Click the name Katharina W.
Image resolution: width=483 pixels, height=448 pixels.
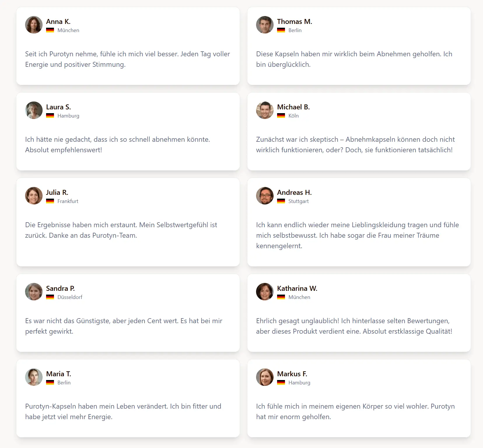click(297, 288)
